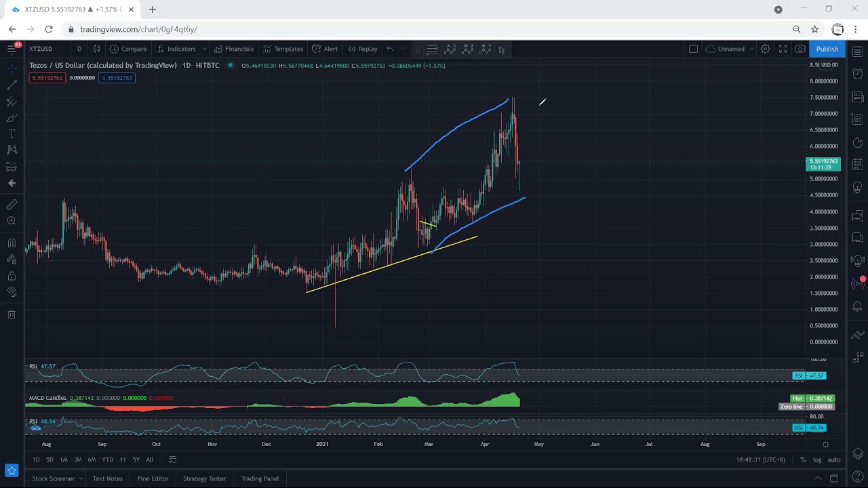868x488 pixels.
Task: Open the hamburger main menu
Action: tap(12, 49)
